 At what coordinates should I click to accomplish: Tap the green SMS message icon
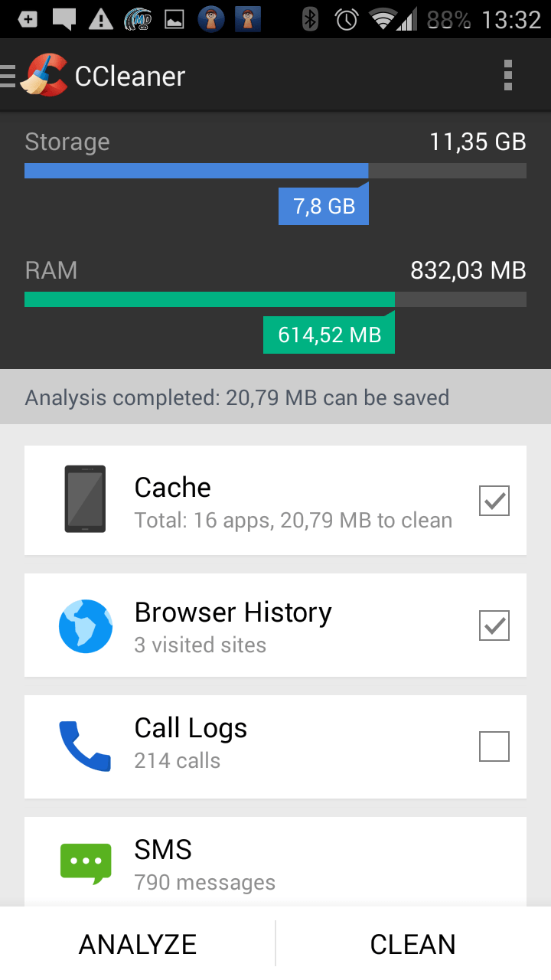coord(86,864)
